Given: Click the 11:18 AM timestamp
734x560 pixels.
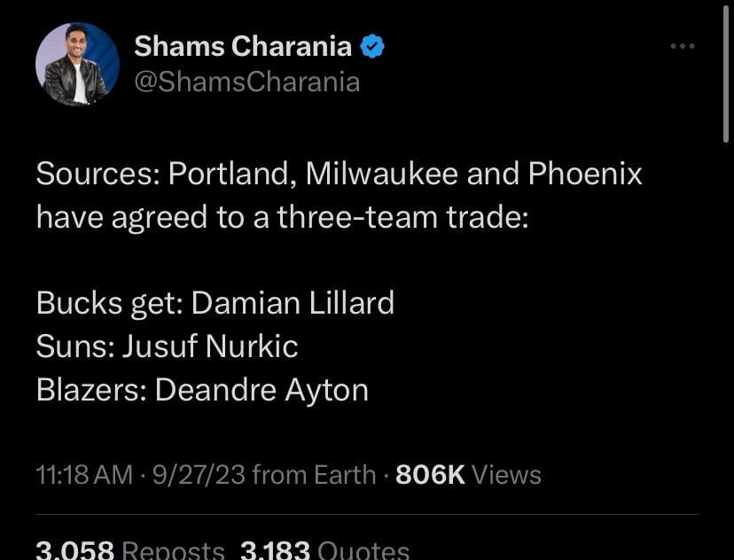Looking at the screenshot, I should (84, 475).
